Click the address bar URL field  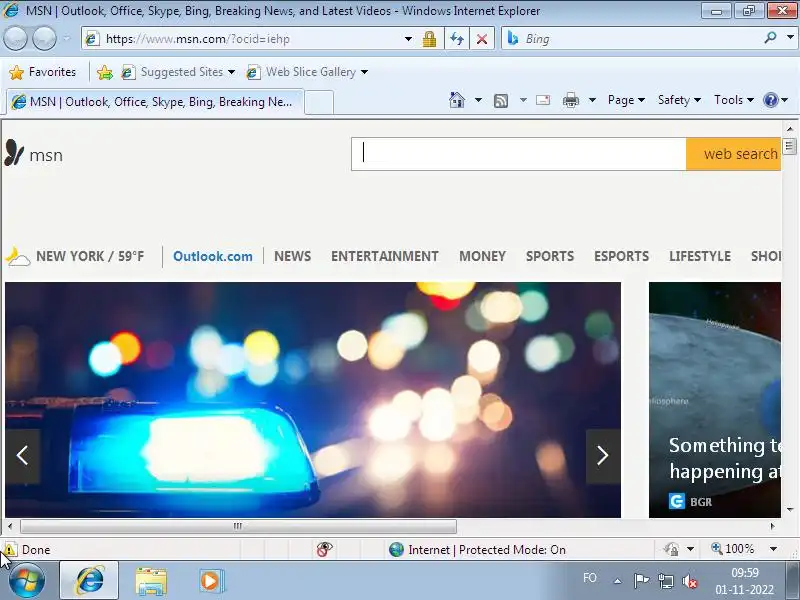pos(243,39)
